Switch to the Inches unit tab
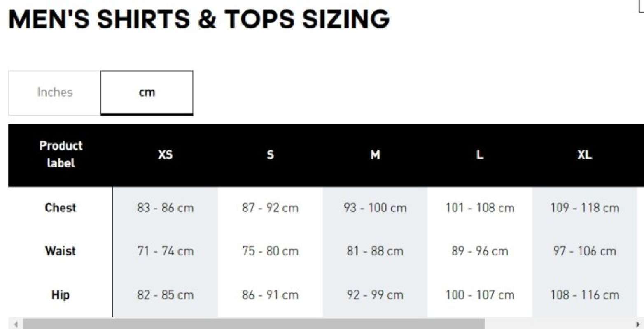This screenshot has width=644, height=329. [55, 92]
